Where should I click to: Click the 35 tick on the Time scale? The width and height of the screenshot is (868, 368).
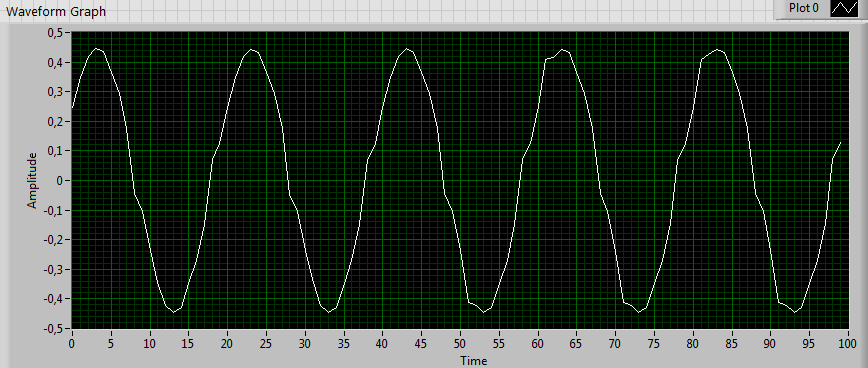344,344
